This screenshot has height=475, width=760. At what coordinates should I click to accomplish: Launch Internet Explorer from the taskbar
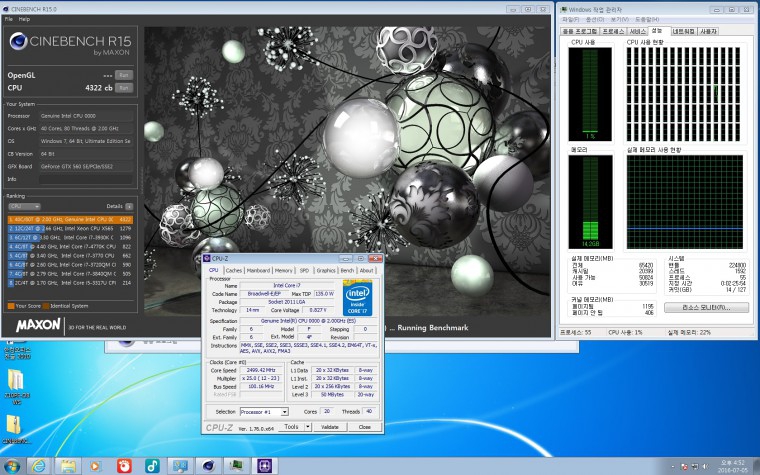pyautogui.click(x=38, y=466)
